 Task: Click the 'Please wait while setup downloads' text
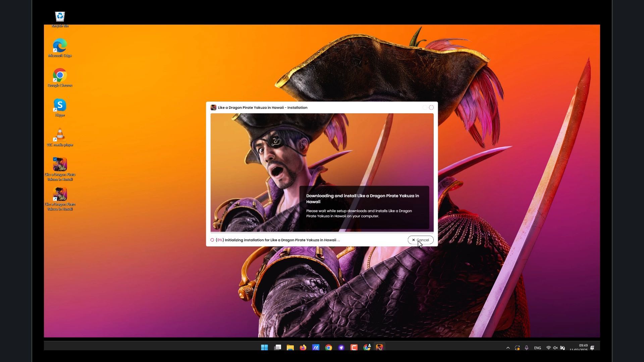[359, 214]
